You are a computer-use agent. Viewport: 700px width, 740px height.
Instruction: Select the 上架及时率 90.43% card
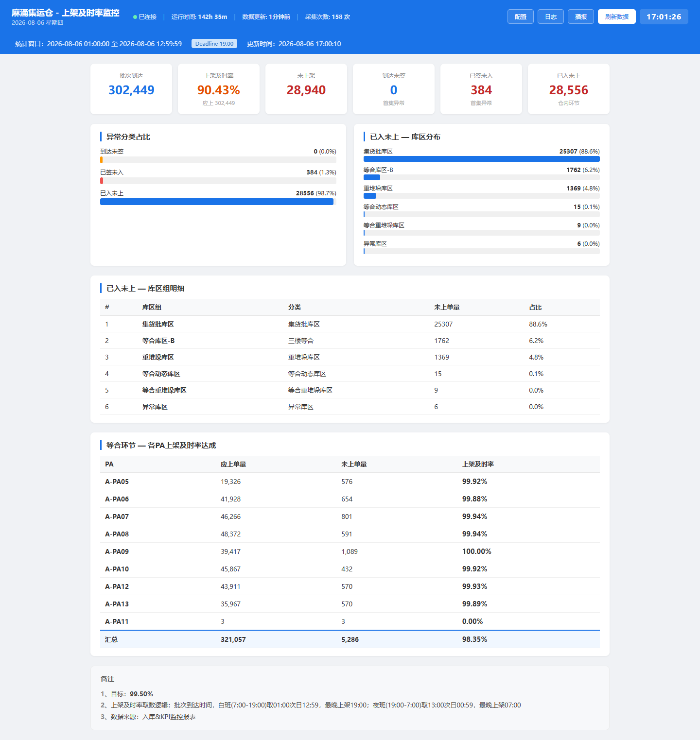[219, 89]
